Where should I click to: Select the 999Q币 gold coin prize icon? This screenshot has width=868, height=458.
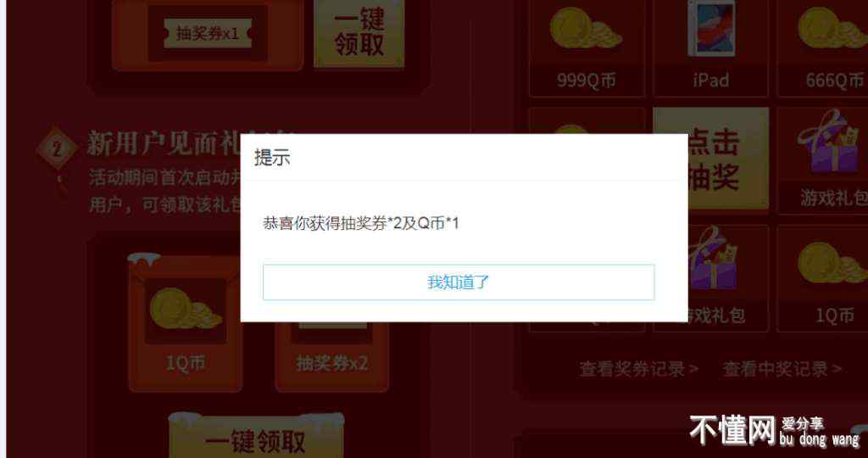(586, 29)
